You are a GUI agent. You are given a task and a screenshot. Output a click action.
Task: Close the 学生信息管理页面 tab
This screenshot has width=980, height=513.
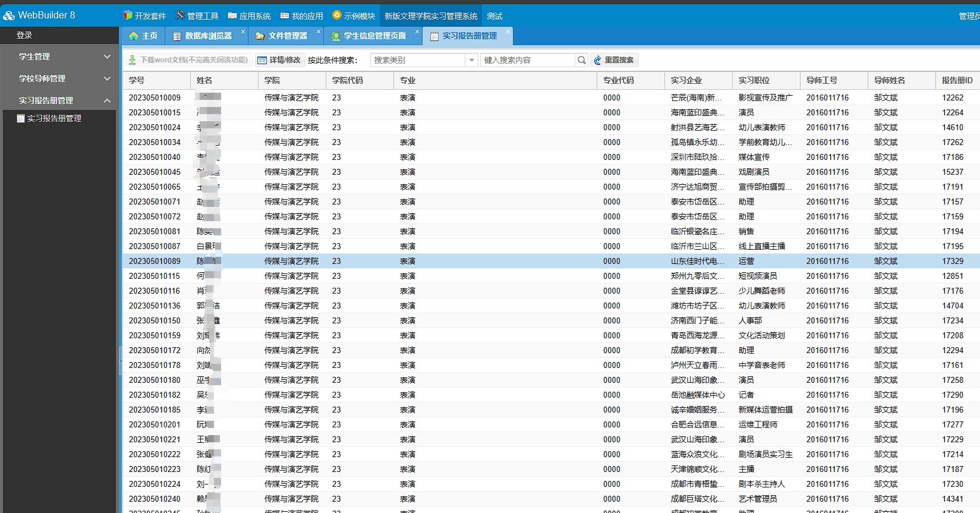tap(417, 32)
